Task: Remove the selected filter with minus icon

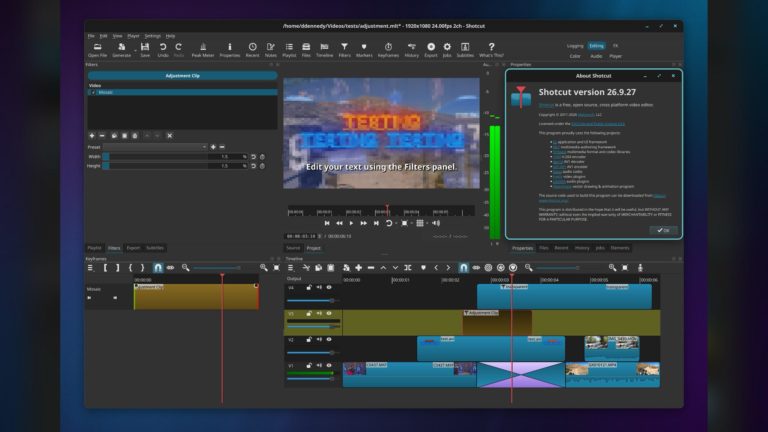Action: (102, 136)
